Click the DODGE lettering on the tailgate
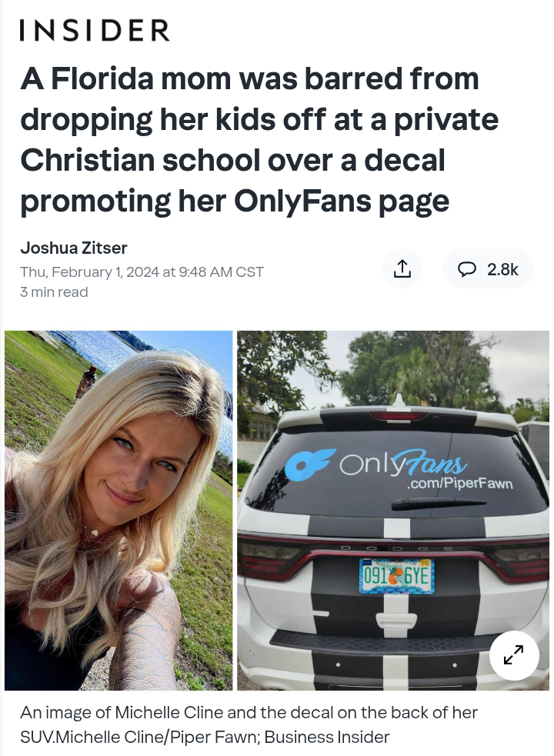Image resolution: width=554 pixels, height=756 pixels. [397, 548]
